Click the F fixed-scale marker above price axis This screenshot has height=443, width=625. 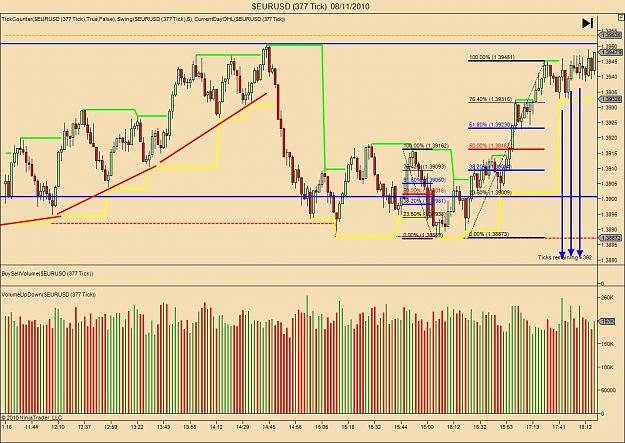coord(622,17)
